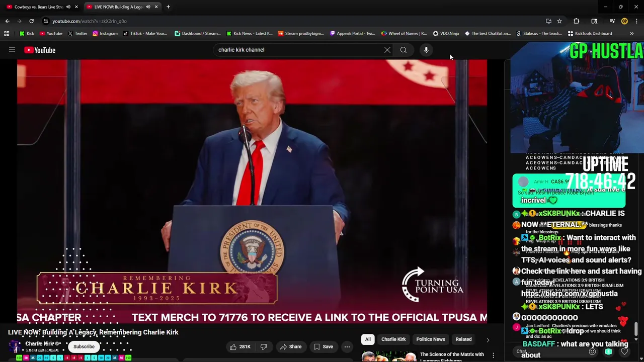The height and width of the screenshot is (362, 644).
Task: Open the video title text
Action: (93, 332)
